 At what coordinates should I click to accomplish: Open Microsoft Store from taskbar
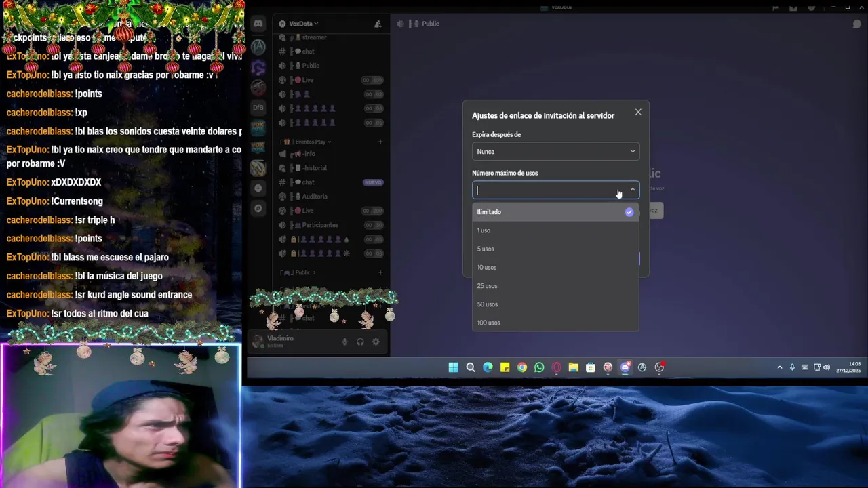tap(591, 367)
